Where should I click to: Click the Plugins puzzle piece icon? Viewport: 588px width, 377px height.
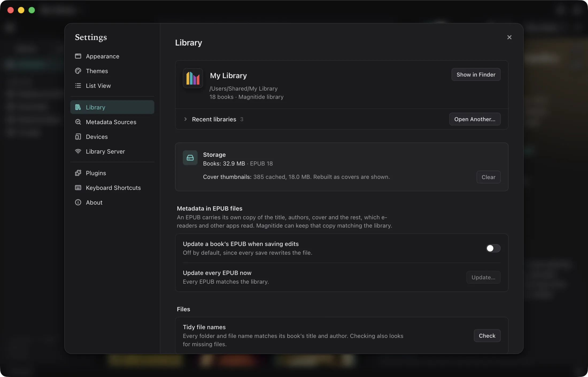click(78, 173)
